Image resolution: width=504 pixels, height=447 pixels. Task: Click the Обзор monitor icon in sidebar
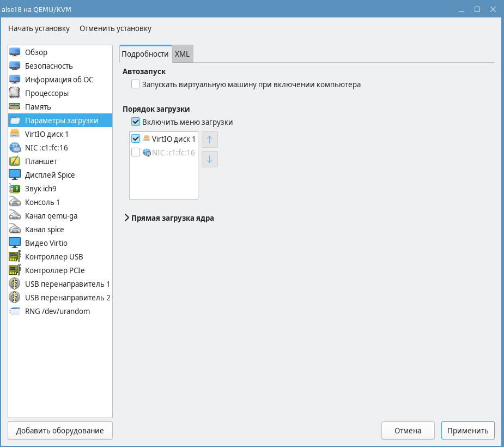pyautogui.click(x=15, y=52)
